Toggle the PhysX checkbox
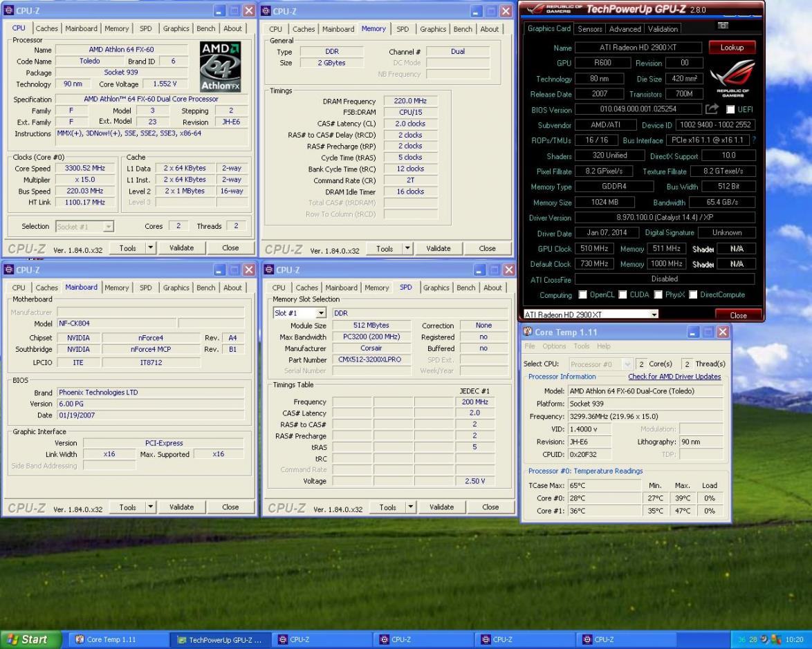812x649 pixels. click(658, 294)
